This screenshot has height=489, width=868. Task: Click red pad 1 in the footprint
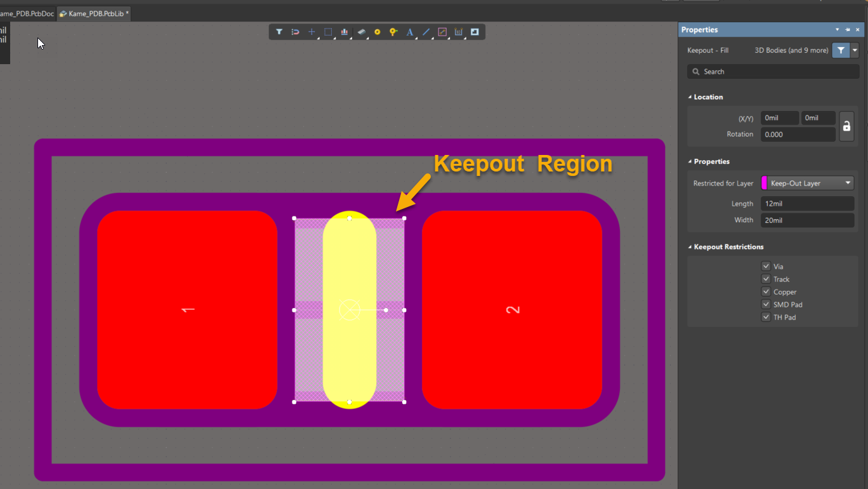point(187,310)
